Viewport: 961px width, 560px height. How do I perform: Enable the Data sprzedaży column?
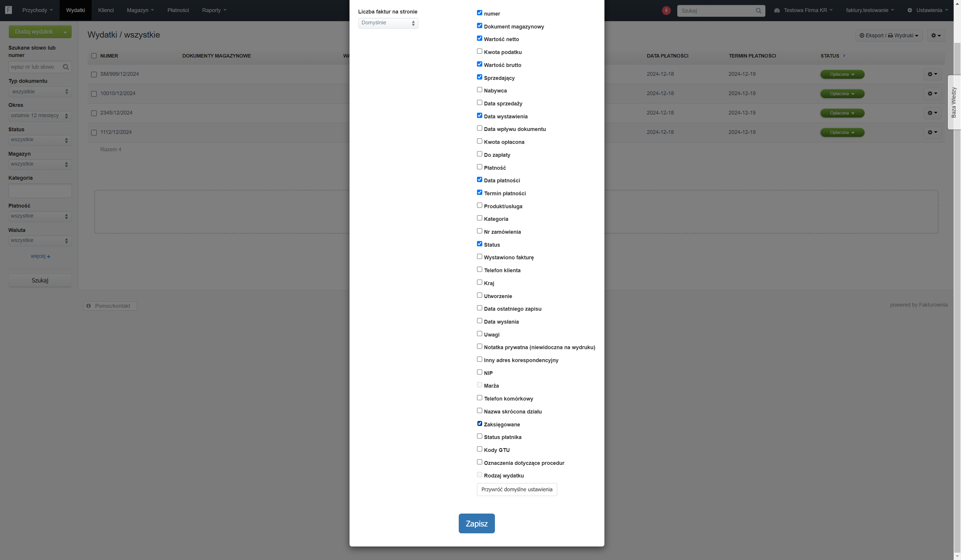pyautogui.click(x=479, y=102)
